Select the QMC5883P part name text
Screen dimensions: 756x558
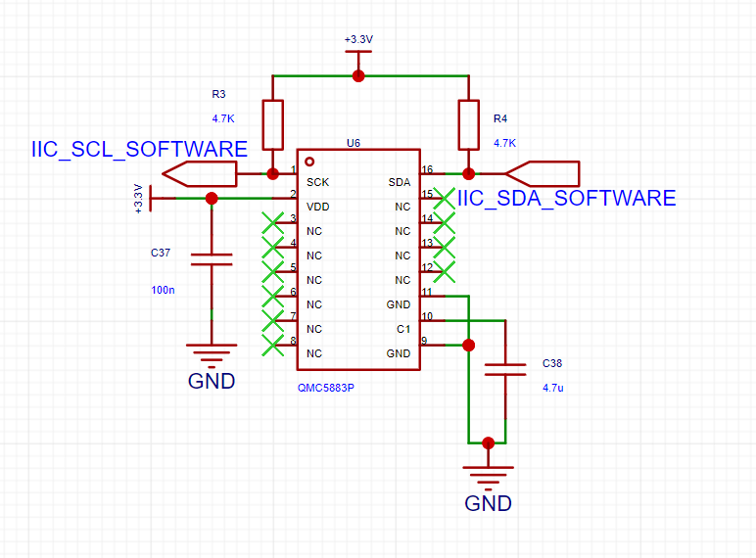click(x=326, y=388)
